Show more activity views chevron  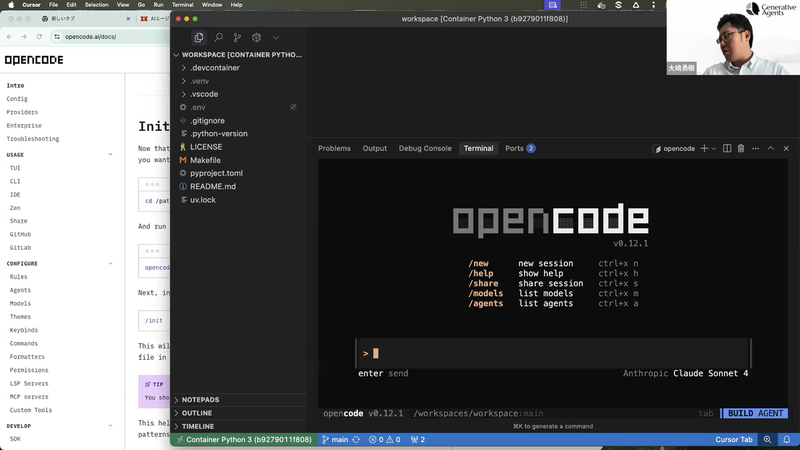click(x=276, y=38)
